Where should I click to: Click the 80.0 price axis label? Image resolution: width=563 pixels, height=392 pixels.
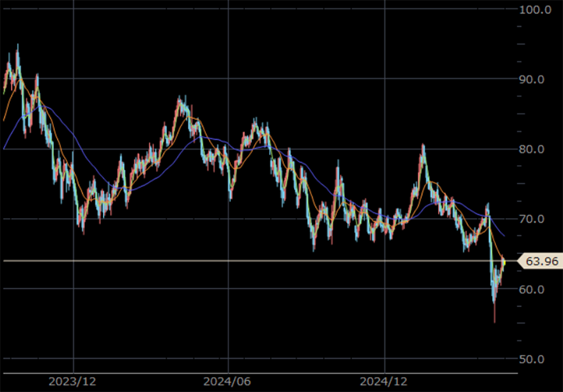click(536, 150)
